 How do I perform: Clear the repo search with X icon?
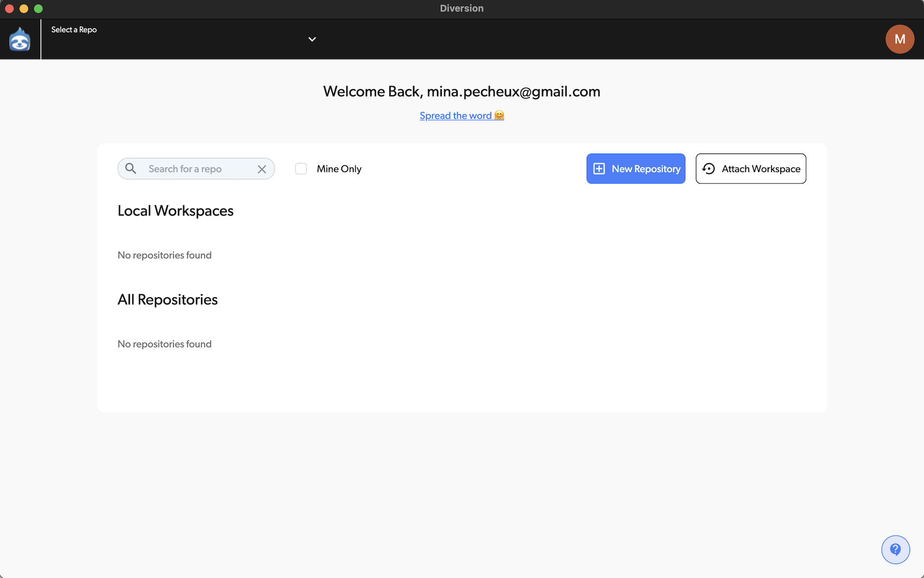[x=262, y=169]
